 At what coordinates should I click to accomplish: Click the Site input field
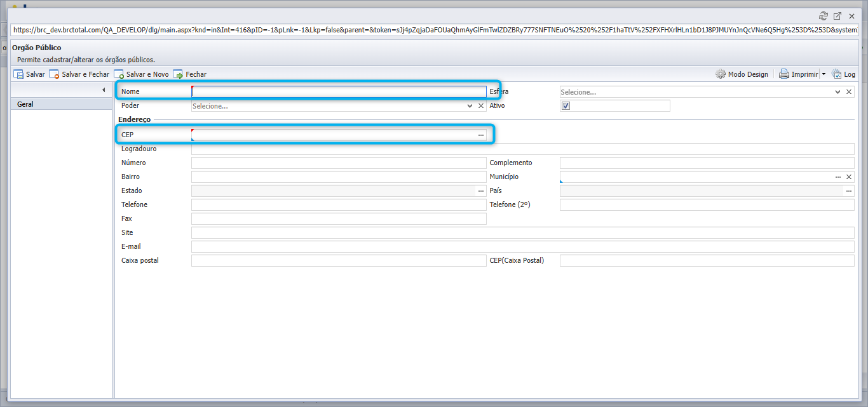(523, 232)
